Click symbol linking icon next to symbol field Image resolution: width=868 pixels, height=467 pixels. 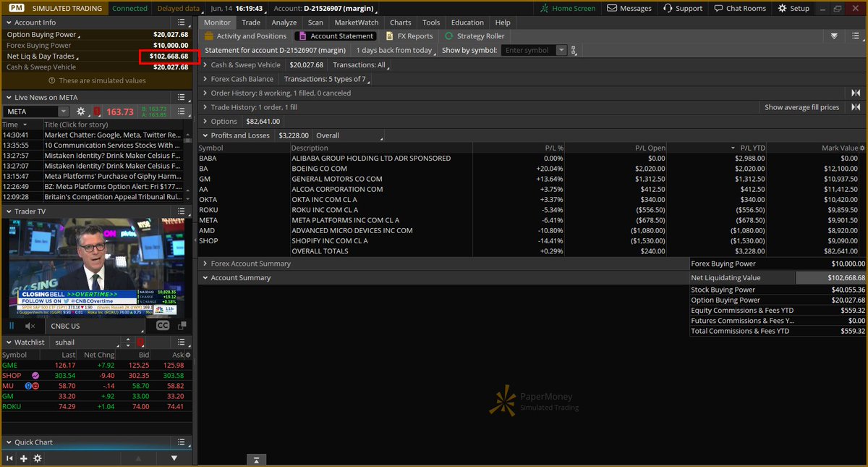574,51
